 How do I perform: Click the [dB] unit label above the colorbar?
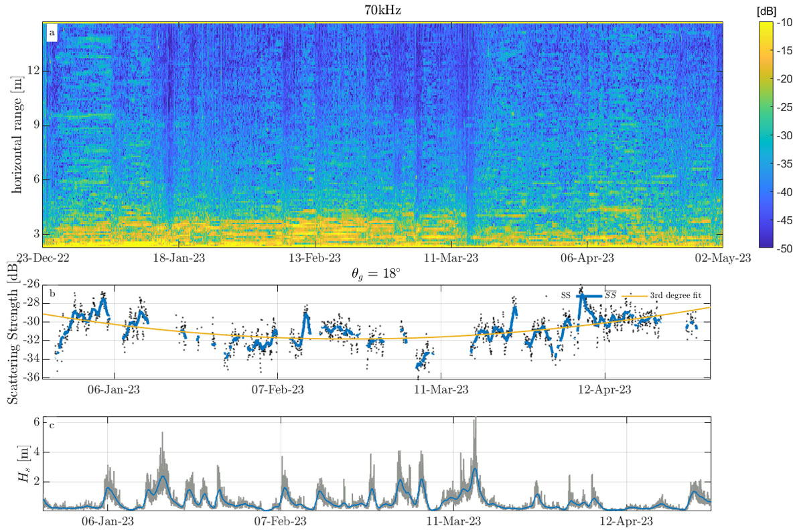pyautogui.click(x=766, y=11)
